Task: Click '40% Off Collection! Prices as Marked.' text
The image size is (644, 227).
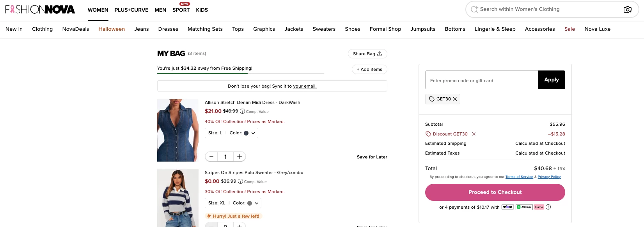Action: [245, 121]
